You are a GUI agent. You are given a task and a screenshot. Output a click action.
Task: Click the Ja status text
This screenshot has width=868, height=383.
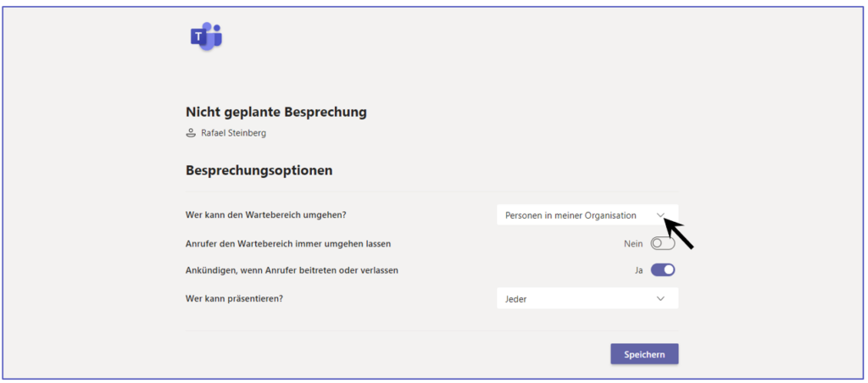[639, 270]
